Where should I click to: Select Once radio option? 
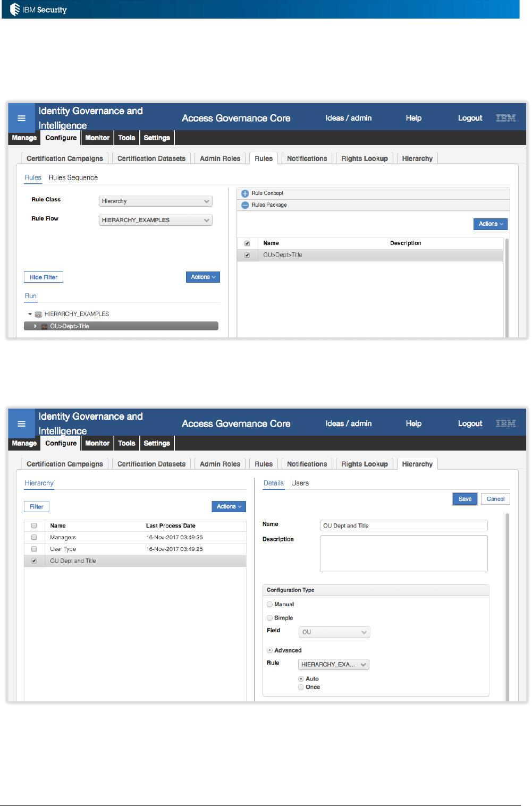tap(301, 687)
